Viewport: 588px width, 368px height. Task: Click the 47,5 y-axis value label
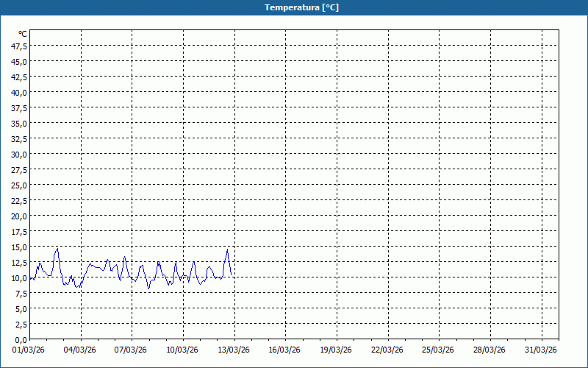(19, 46)
